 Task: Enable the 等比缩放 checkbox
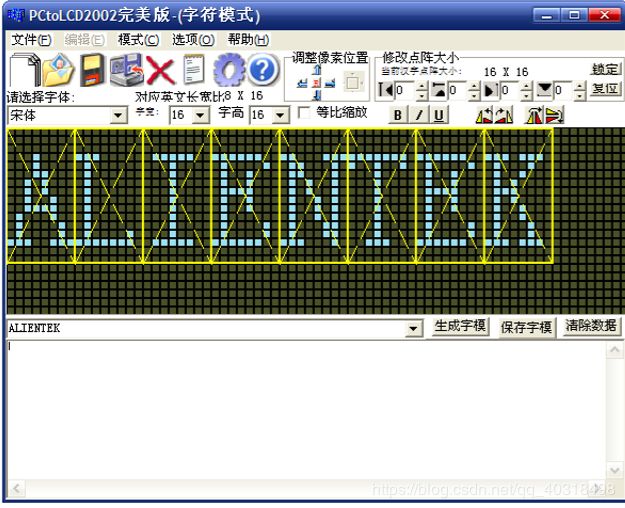pyautogui.click(x=304, y=113)
